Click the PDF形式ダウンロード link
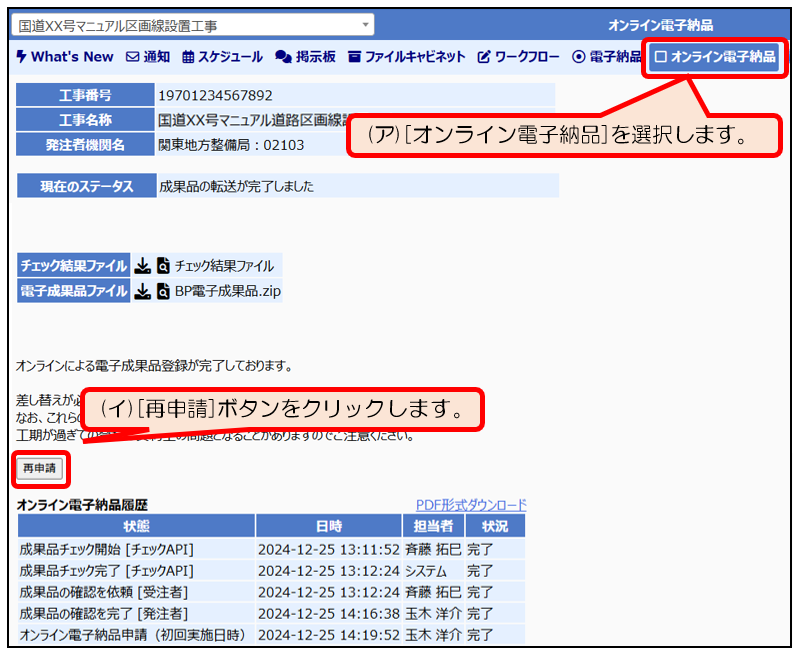The image size is (801, 659). pos(470,505)
